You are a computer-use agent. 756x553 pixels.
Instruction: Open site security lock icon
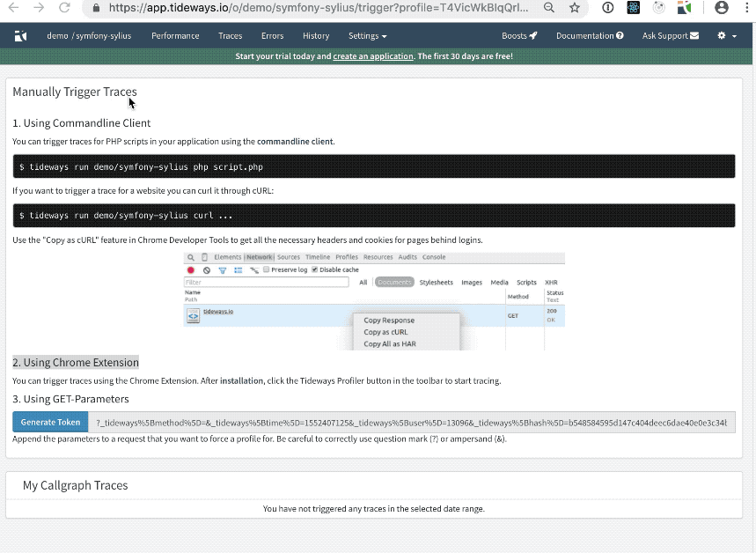96,8
